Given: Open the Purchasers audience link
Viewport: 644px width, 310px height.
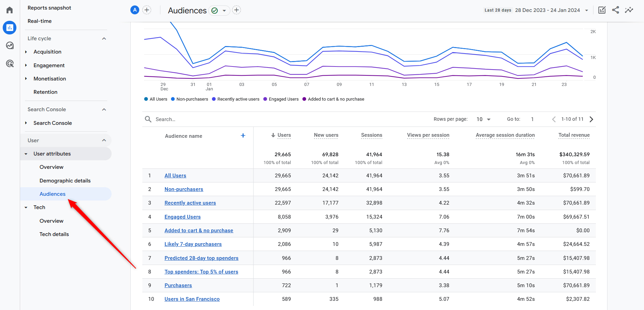Looking at the screenshot, I should click(178, 285).
